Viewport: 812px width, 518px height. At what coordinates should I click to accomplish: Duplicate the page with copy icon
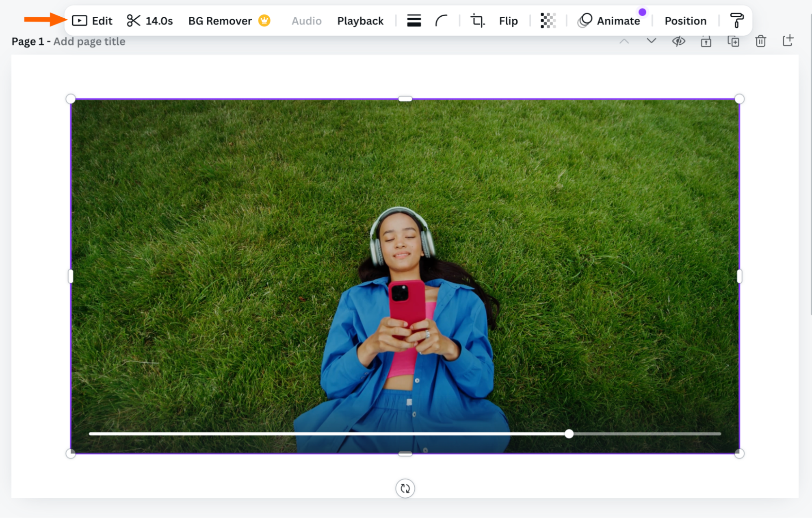point(733,41)
